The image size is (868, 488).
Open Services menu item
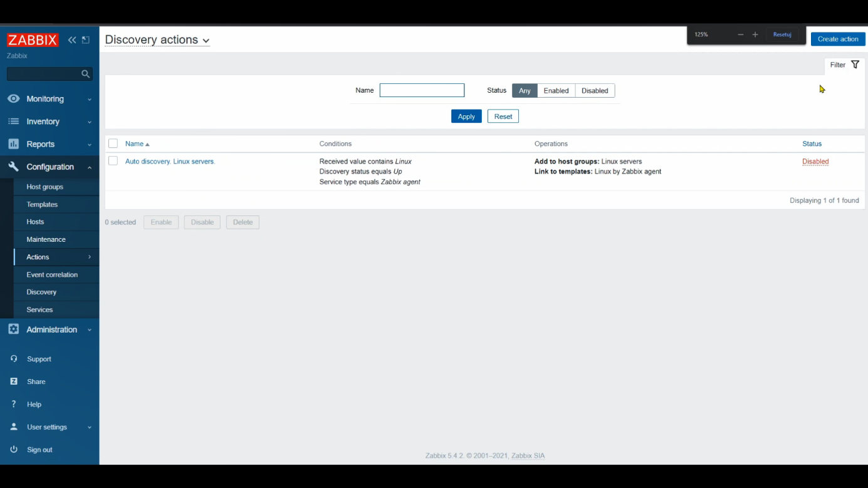pyautogui.click(x=56, y=309)
